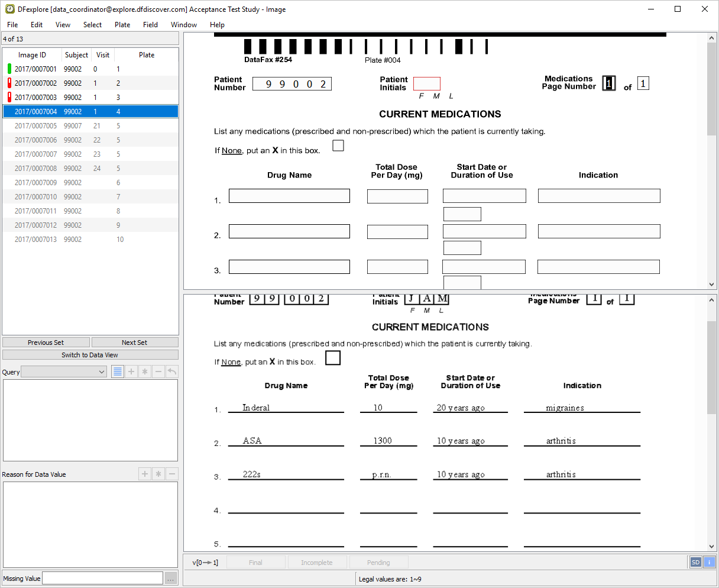Click Switch to Data View button
The image size is (719, 588).
point(90,355)
